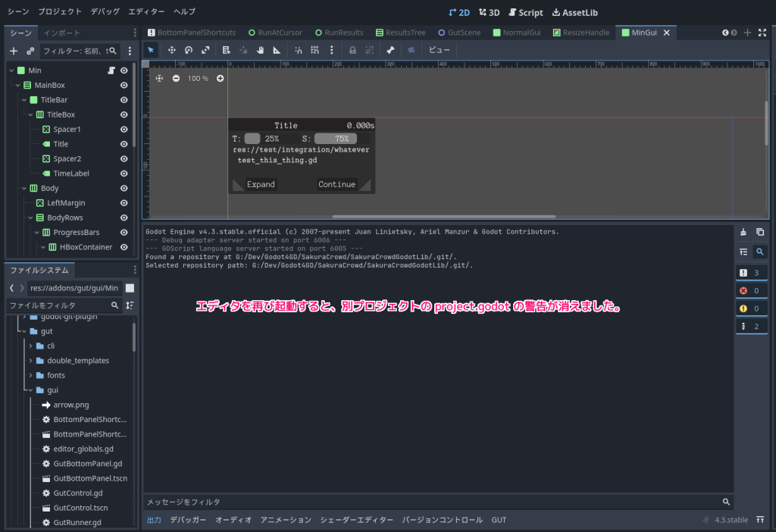
Task: Click the メッセージをフィルタ filter field
Action: pyautogui.click(x=432, y=502)
